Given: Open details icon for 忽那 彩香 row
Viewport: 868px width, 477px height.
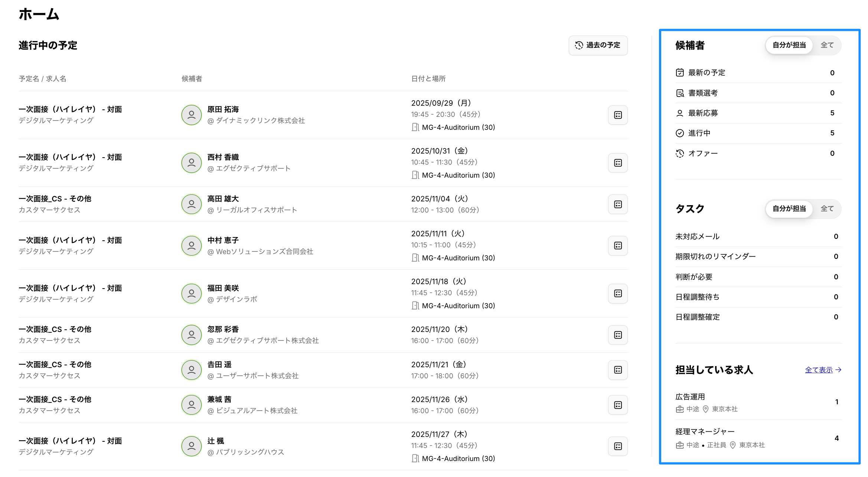Looking at the screenshot, I should (617, 335).
